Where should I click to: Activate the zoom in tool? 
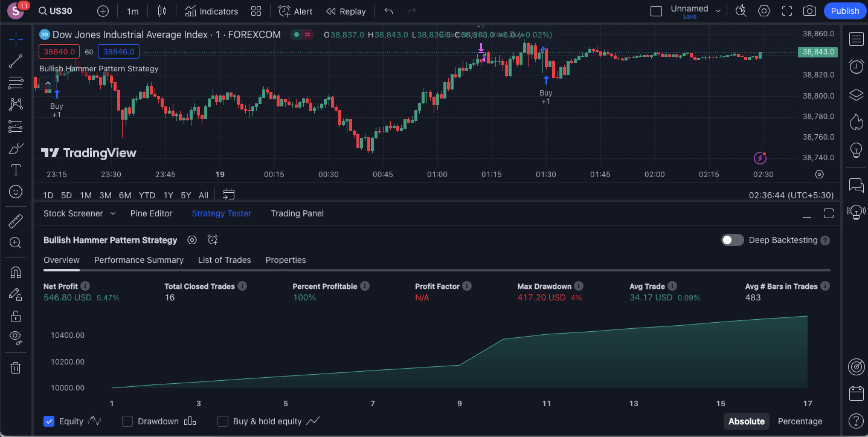click(16, 242)
